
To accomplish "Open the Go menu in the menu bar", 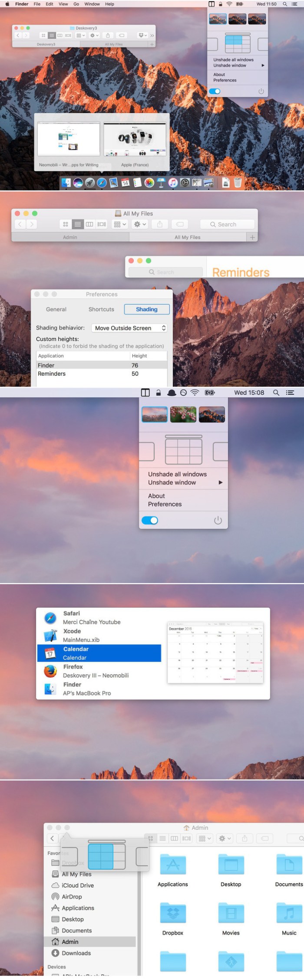I will pyautogui.click(x=76, y=4).
